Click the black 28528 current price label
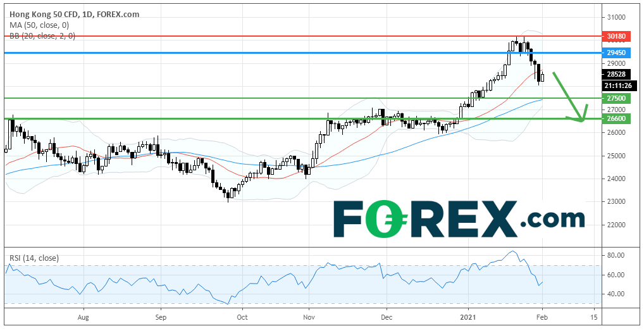 [x=616, y=75]
